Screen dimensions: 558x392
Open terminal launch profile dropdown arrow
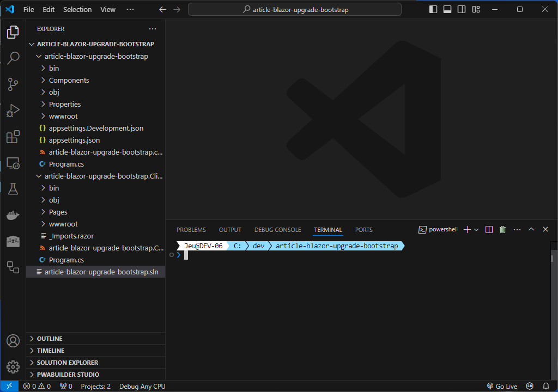476,230
